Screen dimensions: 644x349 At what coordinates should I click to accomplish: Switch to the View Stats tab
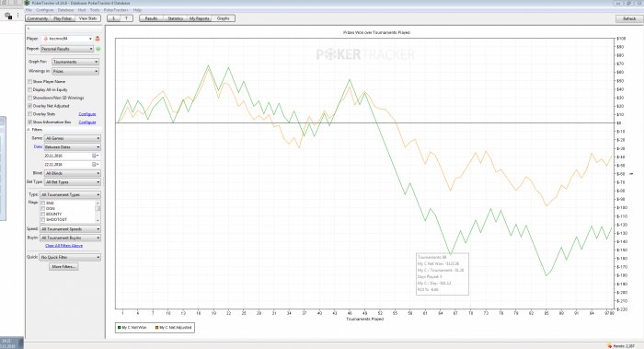click(88, 18)
